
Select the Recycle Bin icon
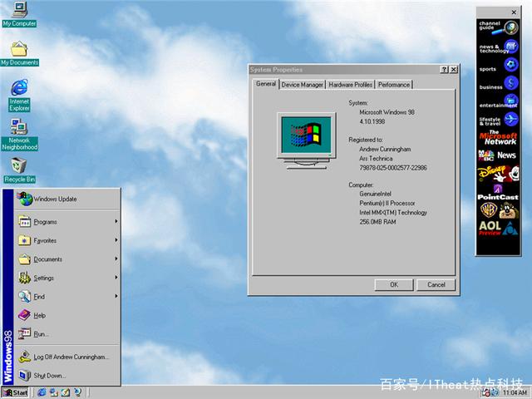(x=19, y=170)
